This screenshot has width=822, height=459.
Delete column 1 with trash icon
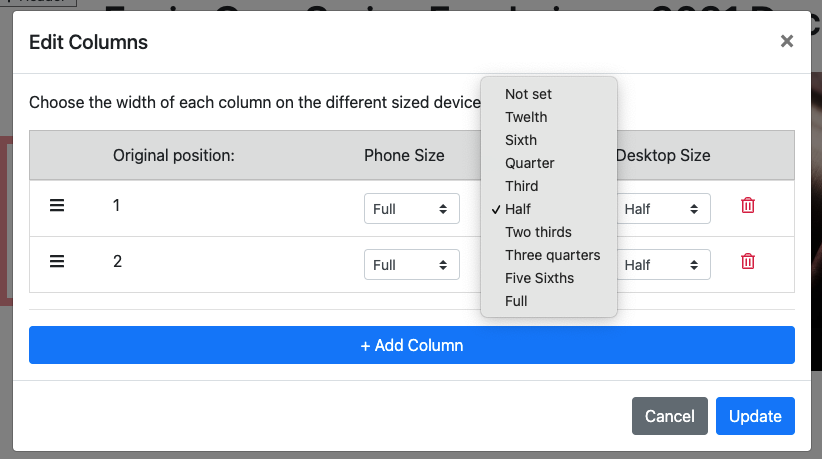(x=747, y=205)
